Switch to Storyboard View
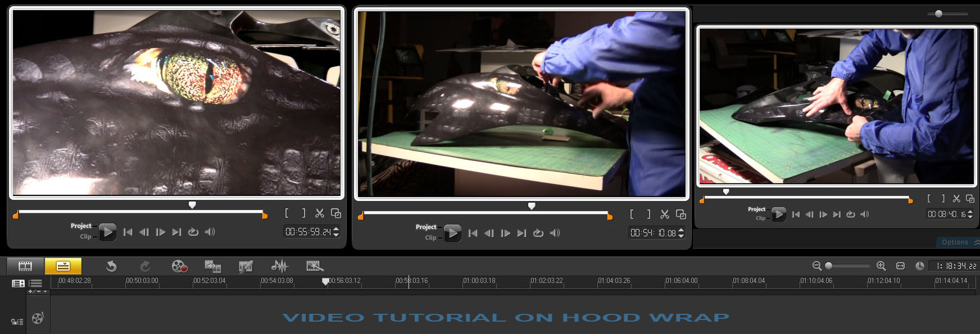Screen dimensions: 980x334 (x=25, y=266)
